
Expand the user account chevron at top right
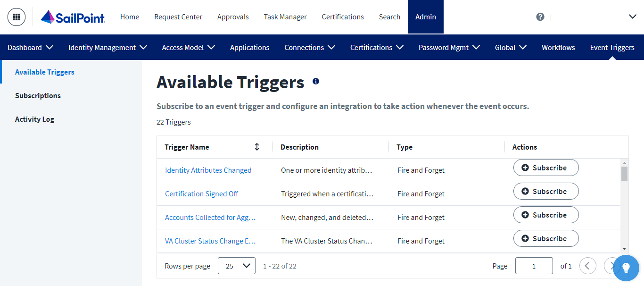(632, 17)
